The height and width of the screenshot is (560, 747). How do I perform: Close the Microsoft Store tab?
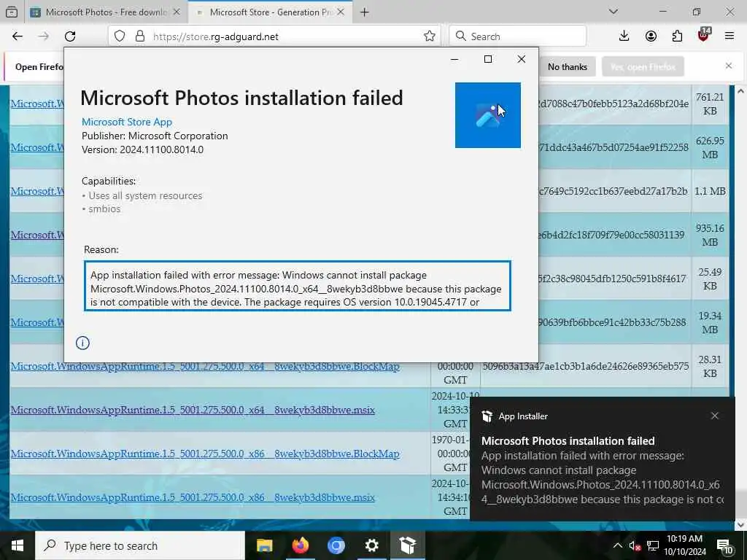point(341,12)
